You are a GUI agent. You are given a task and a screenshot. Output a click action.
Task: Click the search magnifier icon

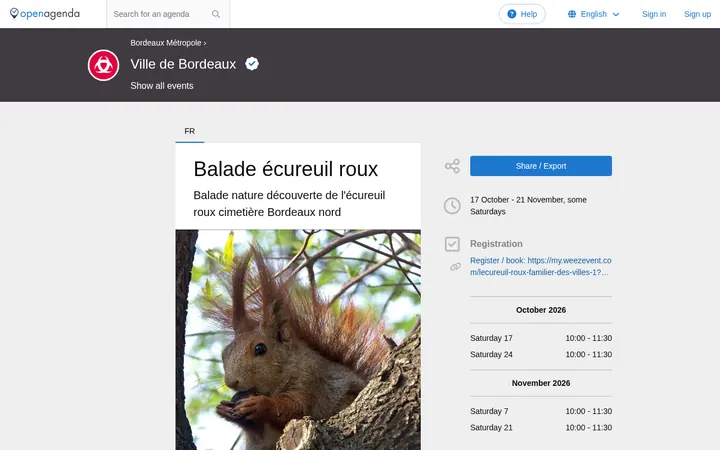pyautogui.click(x=216, y=14)
